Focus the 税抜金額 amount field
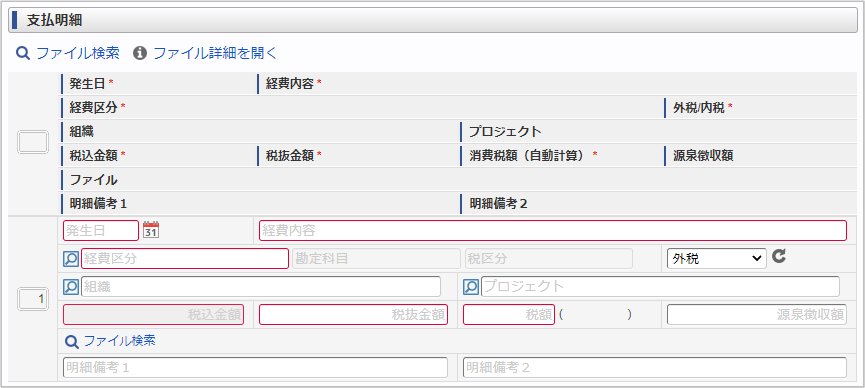 [353, 315]
